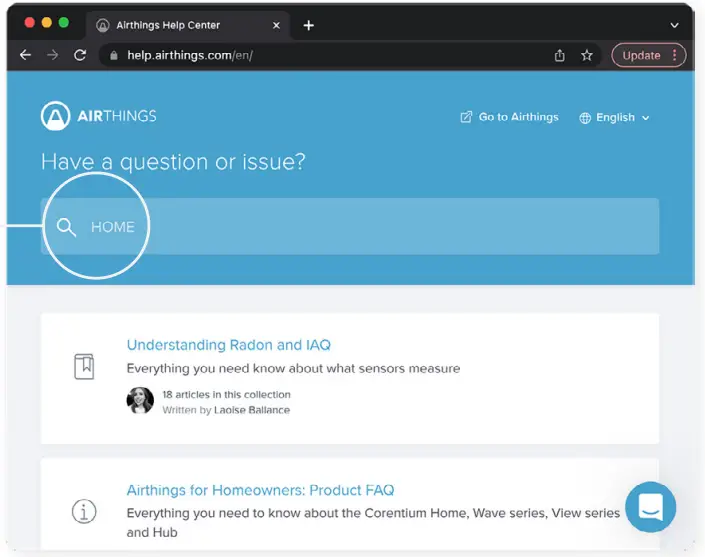Click the padlock site info icon
The image size is (705, 557).
pos(114,55)
